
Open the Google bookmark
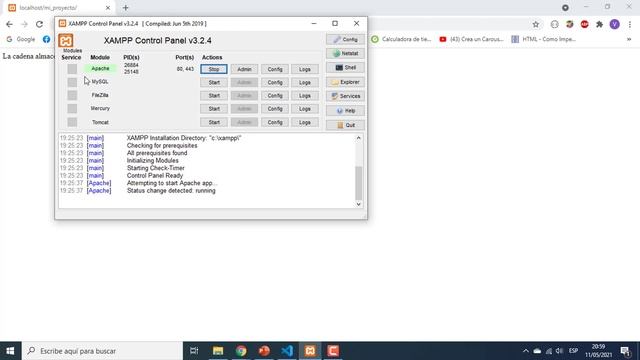[21, 39]
